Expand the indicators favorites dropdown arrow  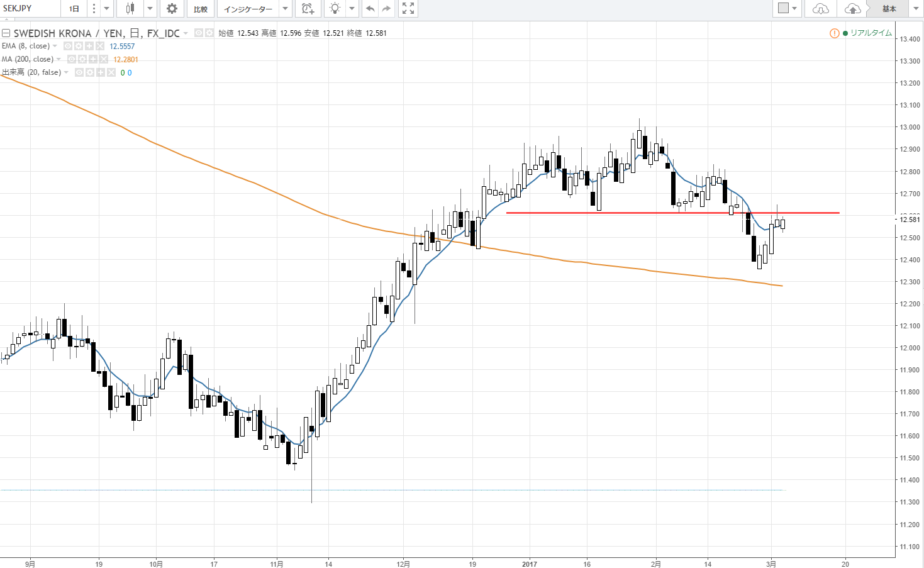(285, 9)
